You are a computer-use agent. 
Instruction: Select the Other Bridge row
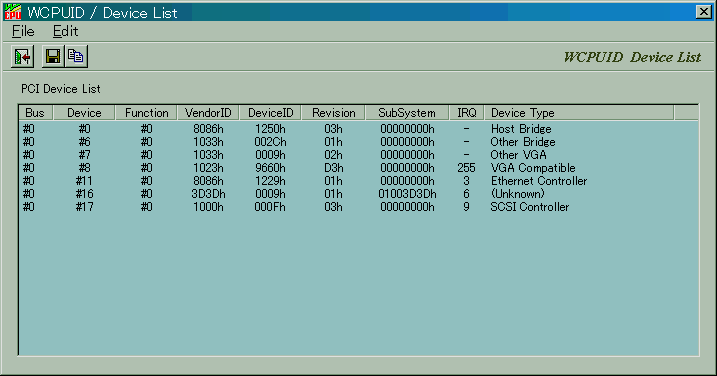[x=358, y=142]
